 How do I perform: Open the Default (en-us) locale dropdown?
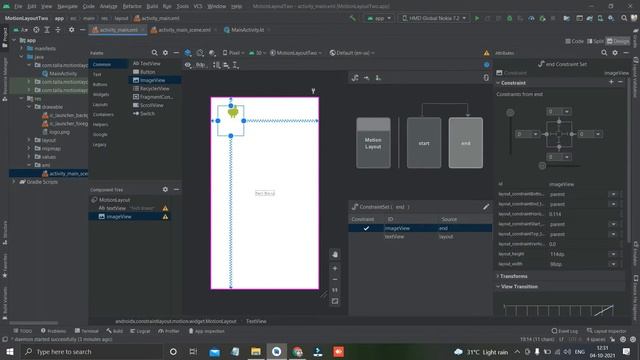tap(352, 53)
